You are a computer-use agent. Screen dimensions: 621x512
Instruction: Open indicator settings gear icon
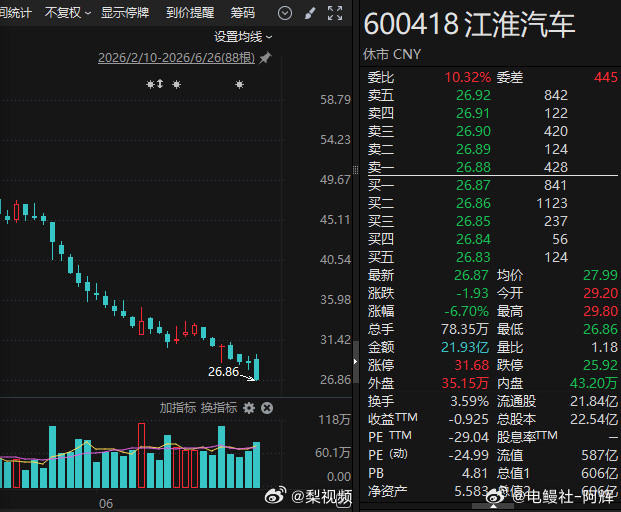tap(249, 408)
